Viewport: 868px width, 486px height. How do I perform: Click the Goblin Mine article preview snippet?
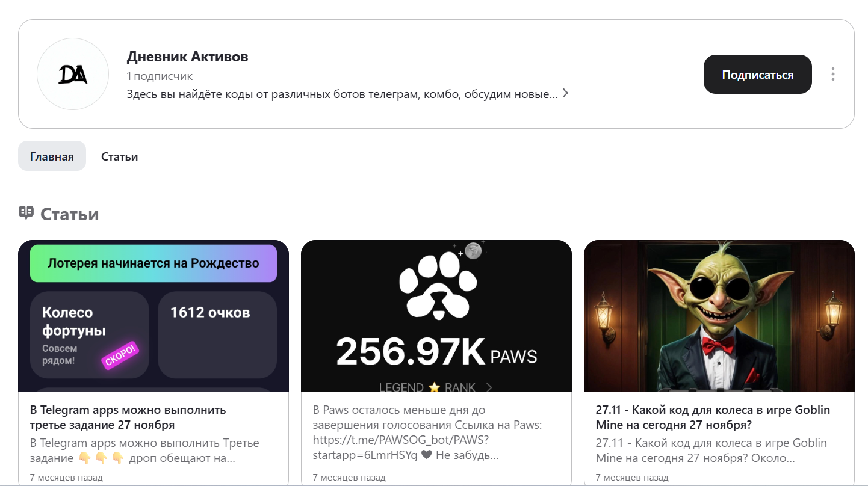(711, 451)
